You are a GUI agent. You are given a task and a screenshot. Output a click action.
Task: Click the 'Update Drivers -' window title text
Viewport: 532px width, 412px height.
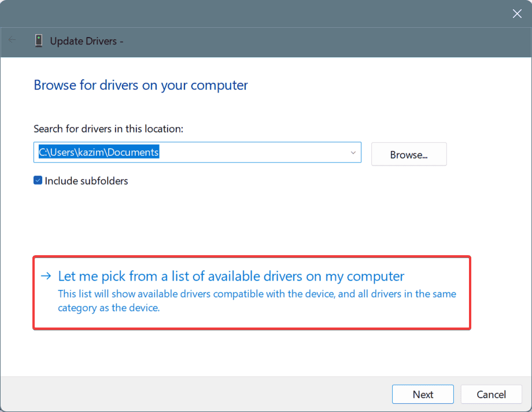[87, 41]
